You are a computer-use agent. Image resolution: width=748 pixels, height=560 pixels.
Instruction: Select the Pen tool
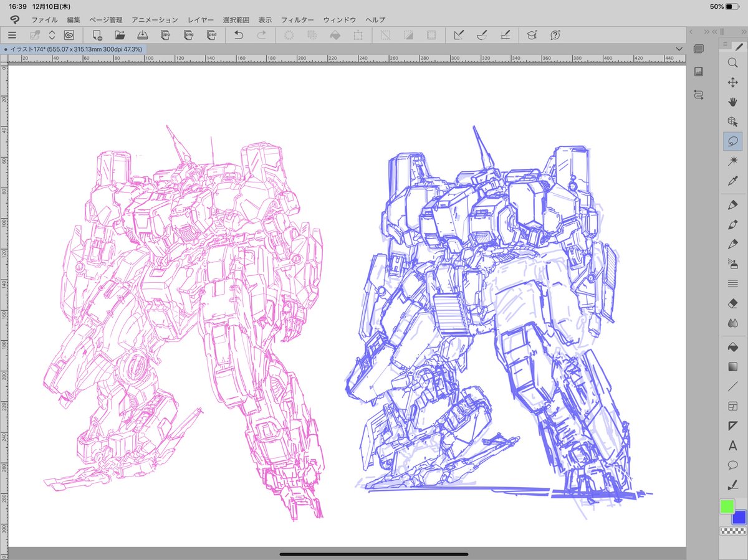732,204
